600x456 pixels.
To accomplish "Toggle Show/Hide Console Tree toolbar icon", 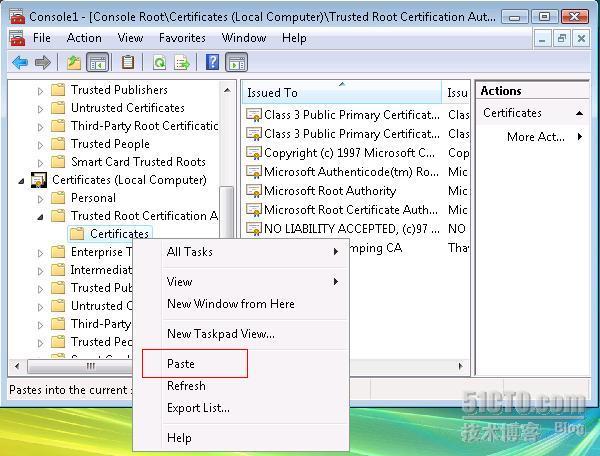I will click(98, 62).
